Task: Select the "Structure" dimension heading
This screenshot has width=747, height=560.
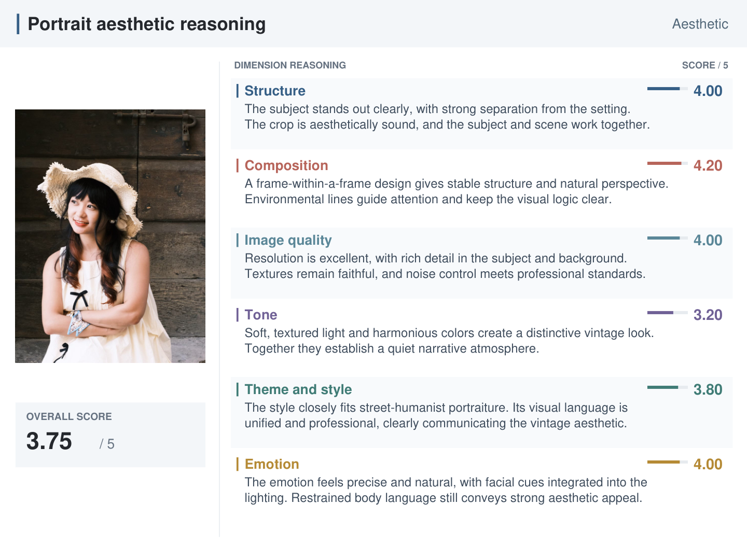Action: tap(275, 91)
